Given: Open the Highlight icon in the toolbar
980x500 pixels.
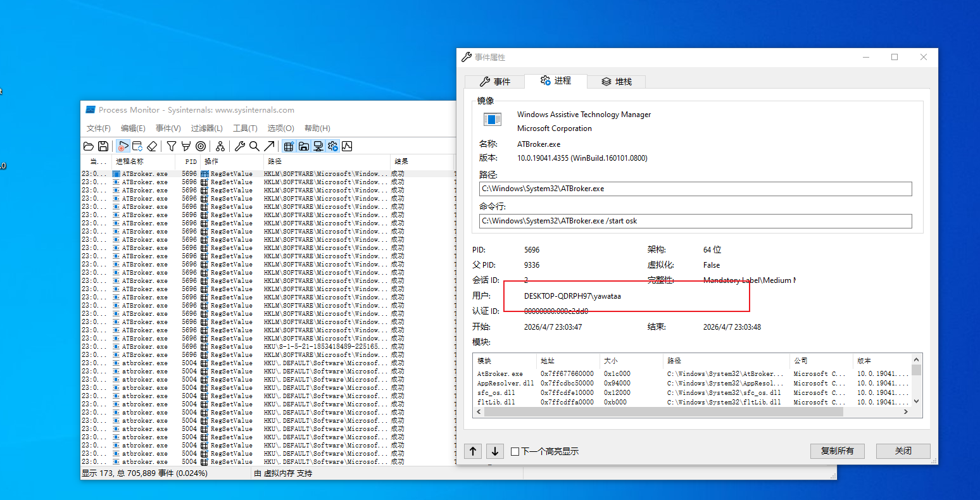Looking at the screenshot, I should pos(186,146).
